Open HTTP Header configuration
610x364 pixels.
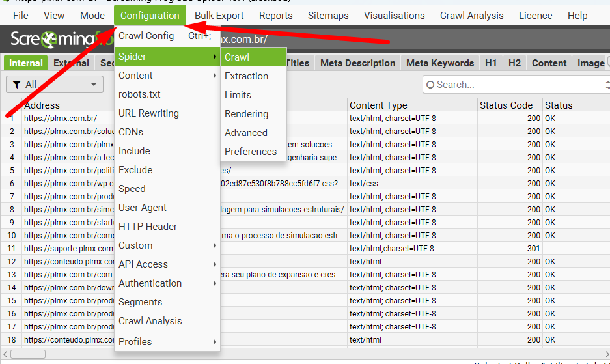167,227
